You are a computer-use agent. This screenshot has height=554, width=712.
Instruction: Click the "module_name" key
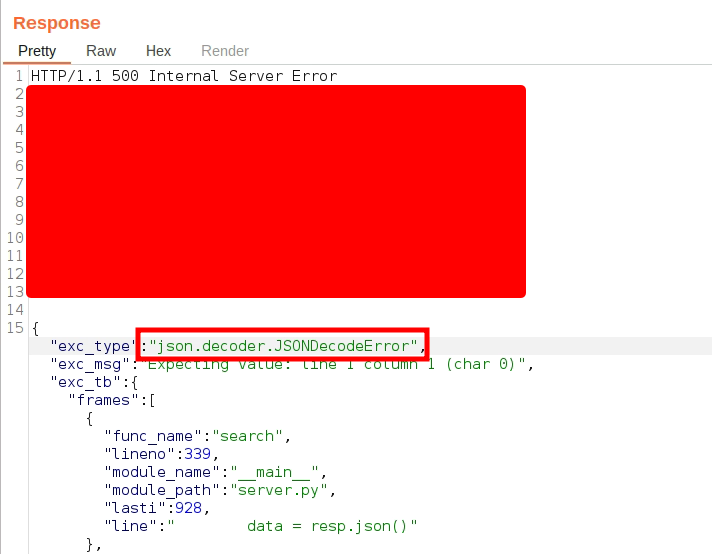(162, 472)
